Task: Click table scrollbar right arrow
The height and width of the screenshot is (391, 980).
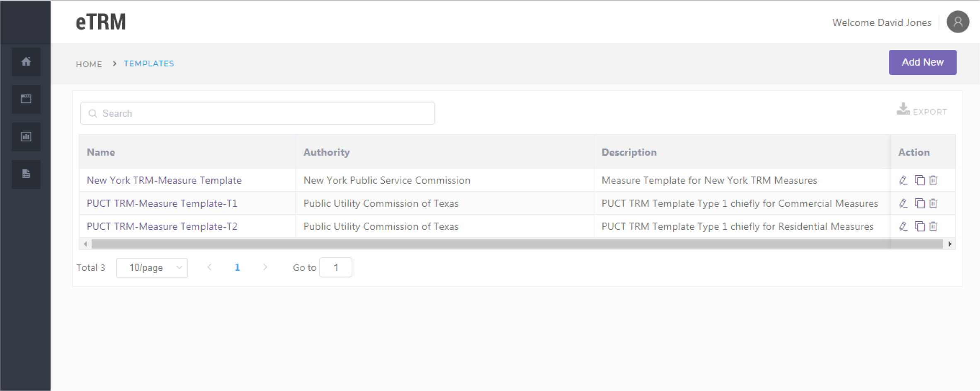Action: click(x=950, y=244)
